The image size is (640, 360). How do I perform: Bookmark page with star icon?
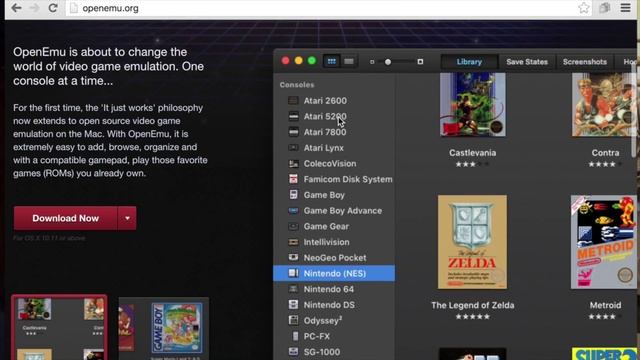[x=584, y=8]
